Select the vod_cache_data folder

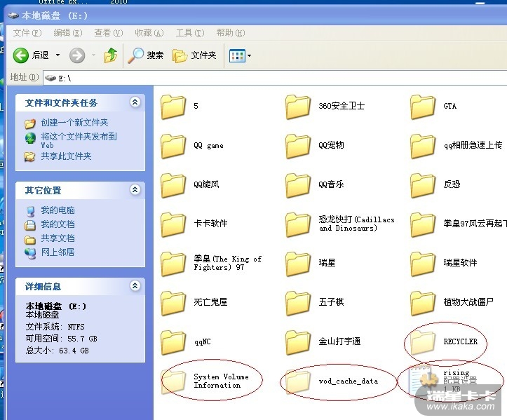[x=332, y=382]
